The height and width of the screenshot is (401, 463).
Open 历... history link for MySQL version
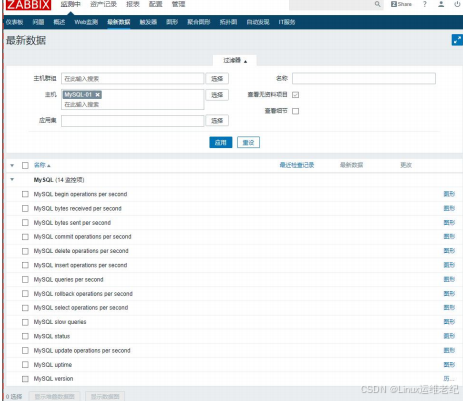tap(449, 379)
